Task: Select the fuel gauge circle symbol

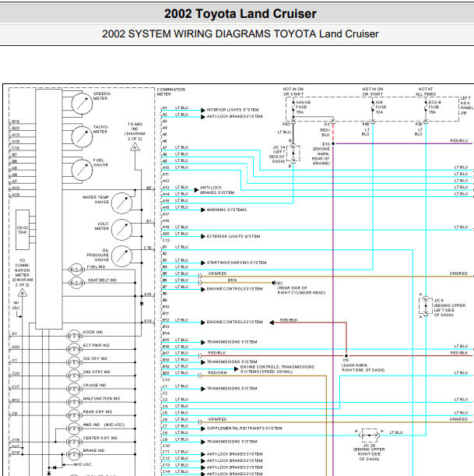Action: pos(82,170)
